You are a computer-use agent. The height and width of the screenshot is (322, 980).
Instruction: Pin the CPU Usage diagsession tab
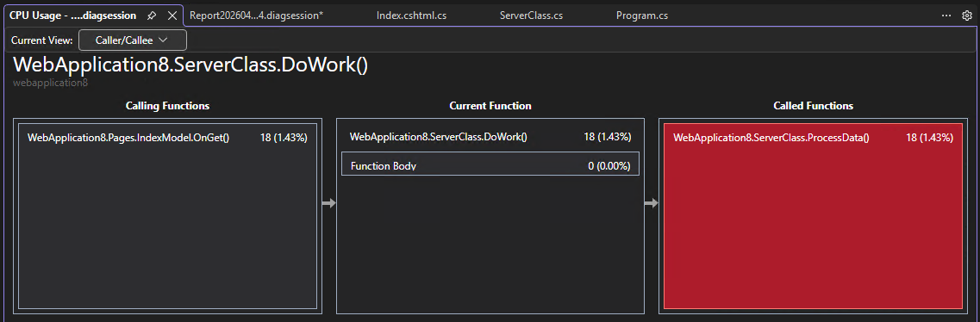coord(151,15)
